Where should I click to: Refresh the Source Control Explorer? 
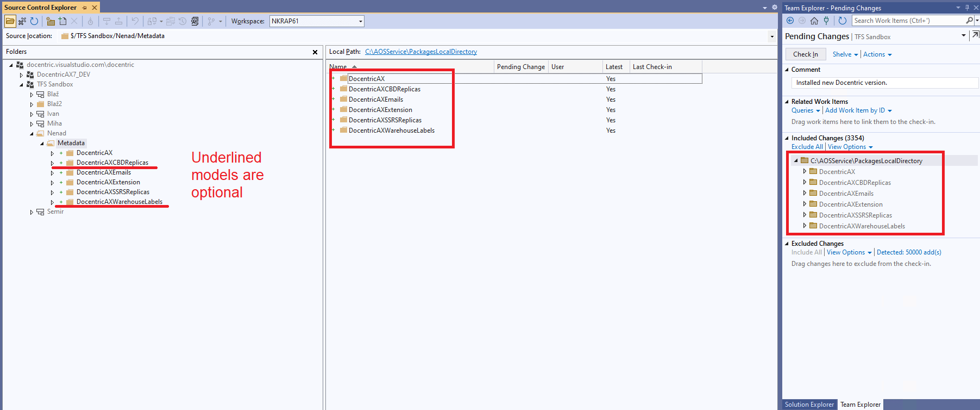coord(34,21)
